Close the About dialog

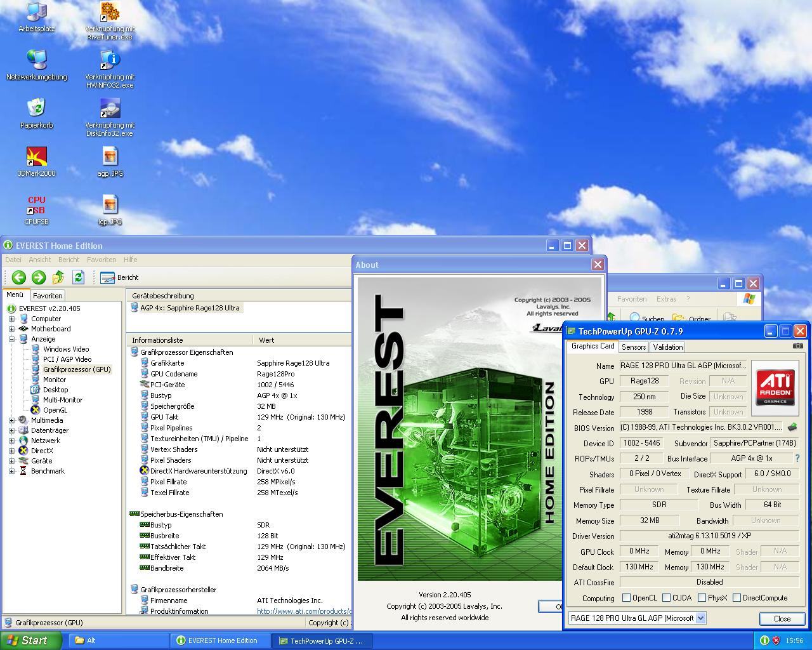pos(598,265)
